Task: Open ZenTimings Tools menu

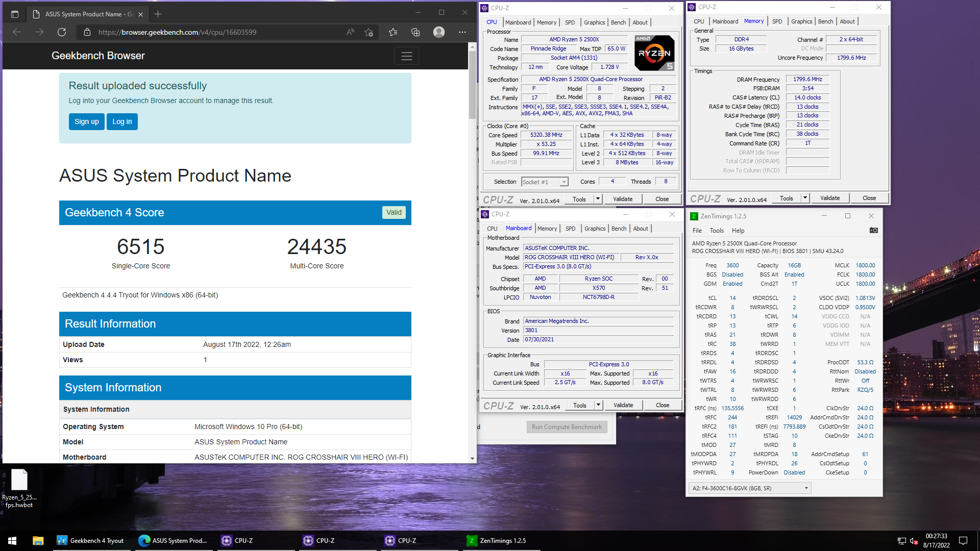Action: coord(717,231)
